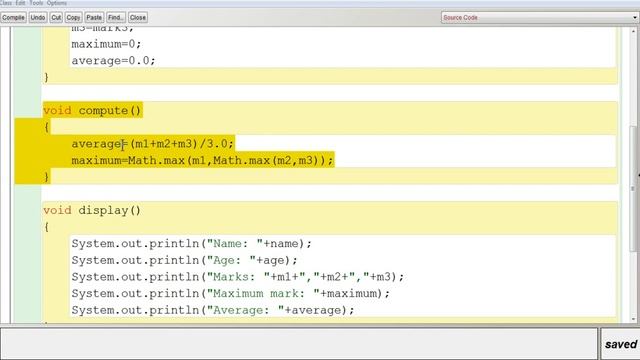Open the Source Code view dropdown
The width and height of the screenshot is (640, 360).
tap(540, 18)
